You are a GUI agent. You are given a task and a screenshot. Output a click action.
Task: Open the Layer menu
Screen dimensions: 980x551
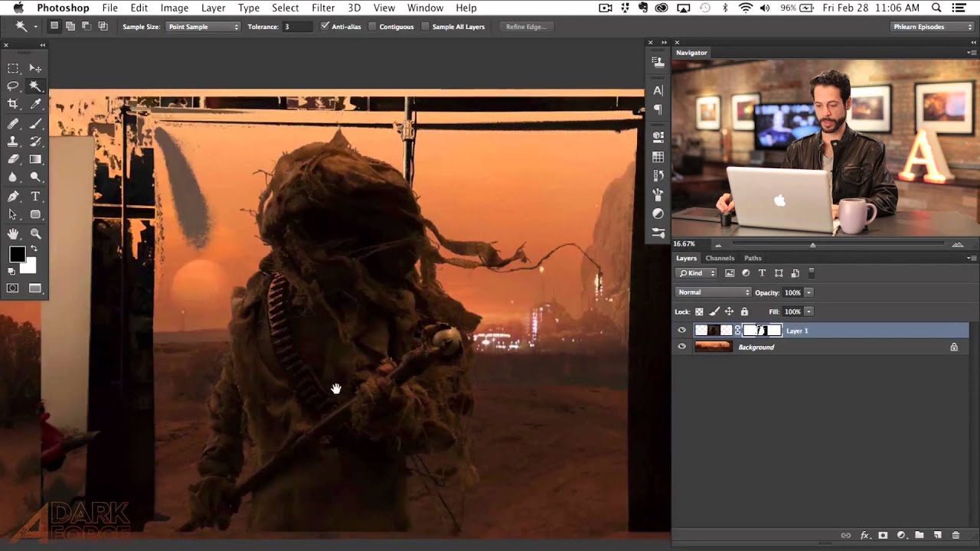(x=213, y=8)
